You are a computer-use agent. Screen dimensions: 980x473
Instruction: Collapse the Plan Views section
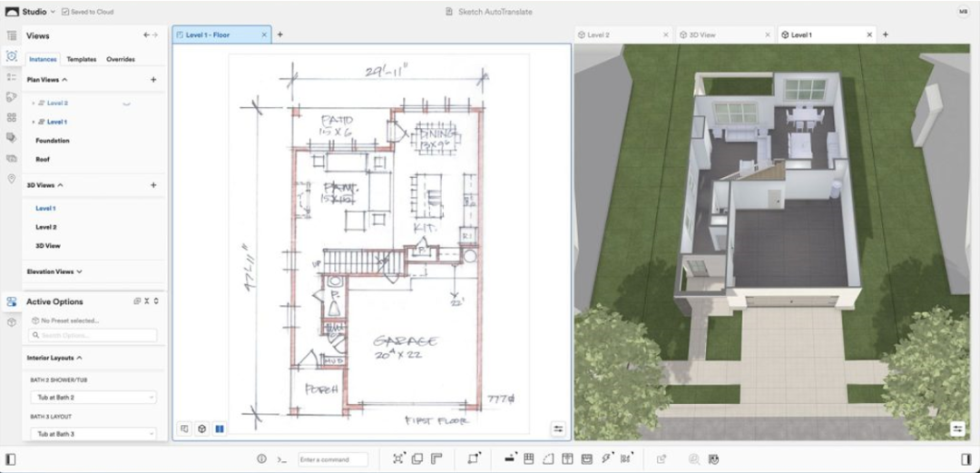(x=64, y=80)
